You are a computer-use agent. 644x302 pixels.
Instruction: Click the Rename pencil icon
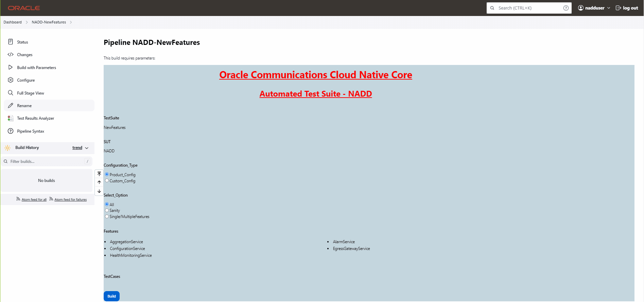pos(11,105)
